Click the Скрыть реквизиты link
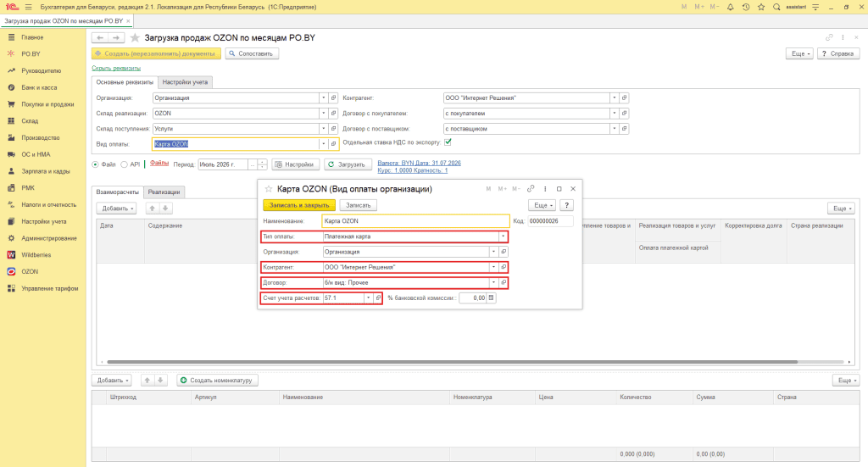Screen dimensions: 868x467 click(x=116, y=68)
